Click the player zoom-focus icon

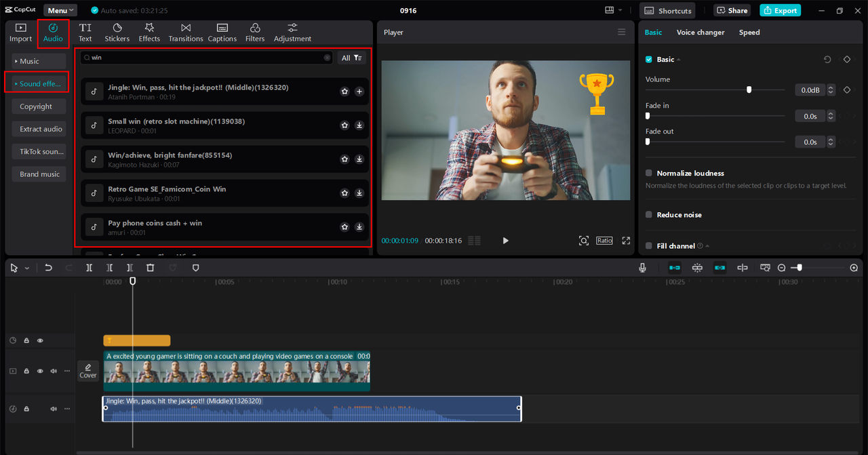click(584, 241)
